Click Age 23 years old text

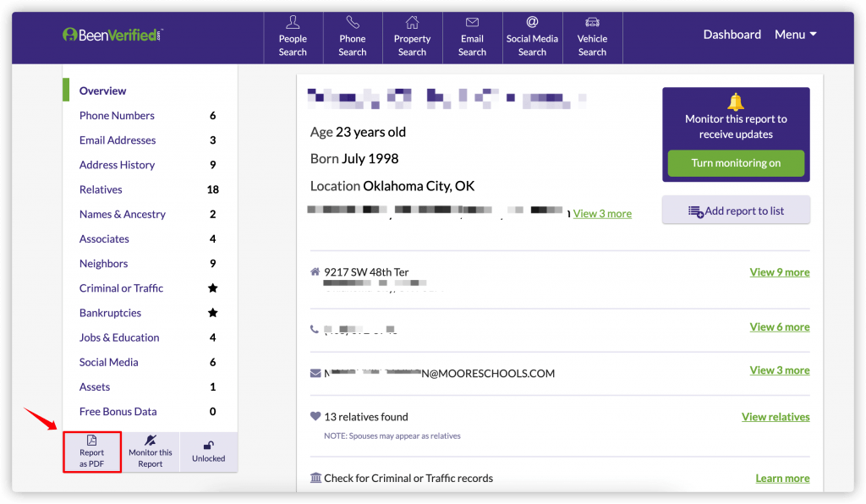pos(358,133)
